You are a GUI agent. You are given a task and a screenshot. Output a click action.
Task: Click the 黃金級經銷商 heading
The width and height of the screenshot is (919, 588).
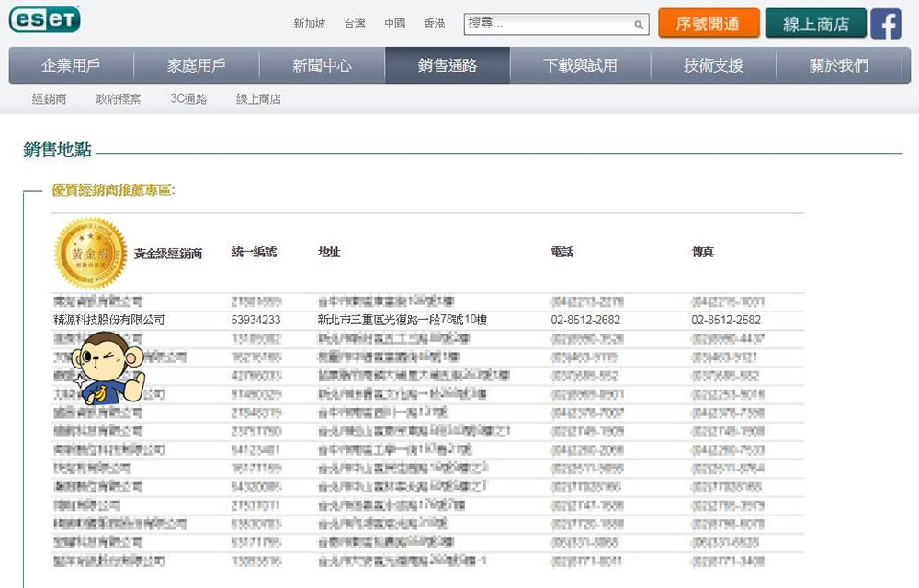coord(168,254)
